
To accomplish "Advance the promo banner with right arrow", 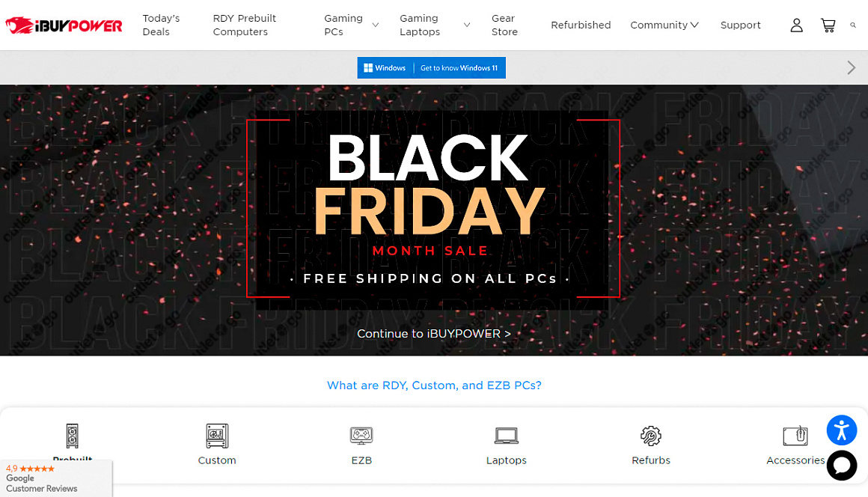I will click(x=852, y=67).
